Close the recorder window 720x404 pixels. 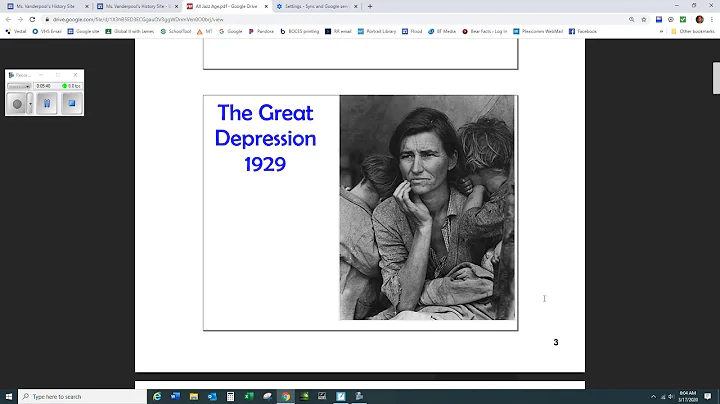(75, 75)
